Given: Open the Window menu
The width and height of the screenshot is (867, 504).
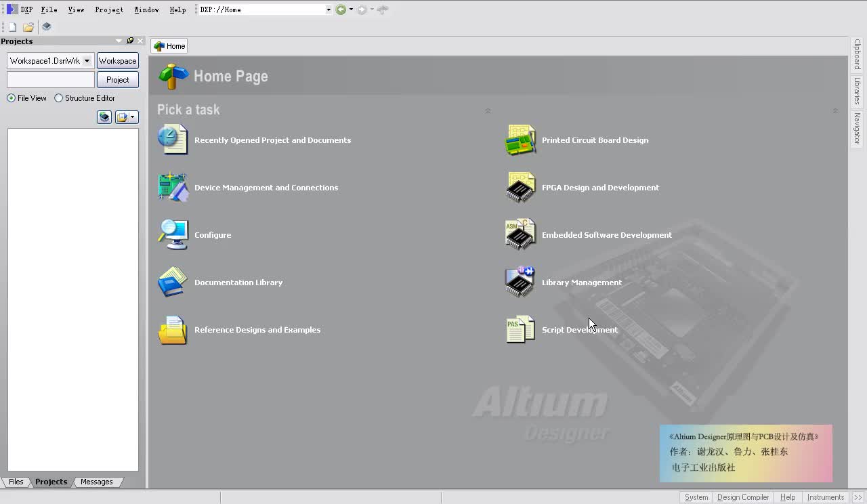Looking at the screenshot, I should tap(146, 9).
